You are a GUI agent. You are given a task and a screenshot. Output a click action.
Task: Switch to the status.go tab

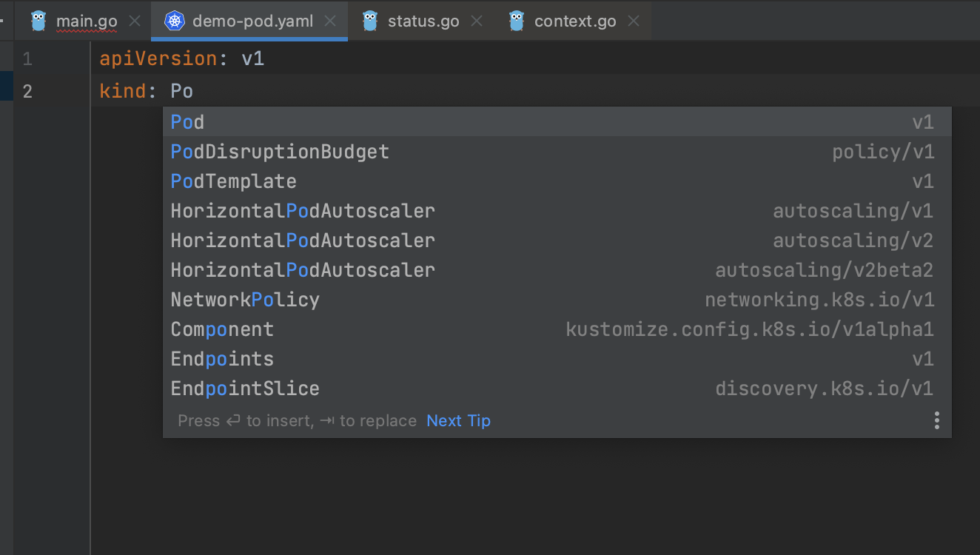423,21
